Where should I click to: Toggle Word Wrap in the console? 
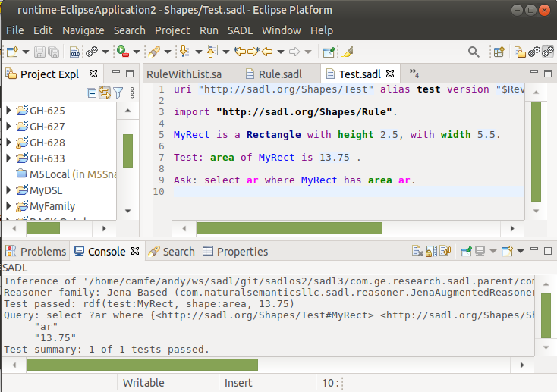pyautogui.click(x=445, y=251)
